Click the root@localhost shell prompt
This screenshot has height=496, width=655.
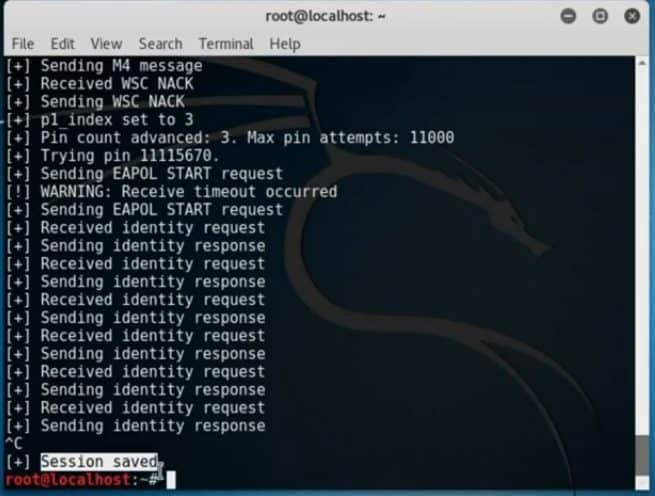pos(84,480)
